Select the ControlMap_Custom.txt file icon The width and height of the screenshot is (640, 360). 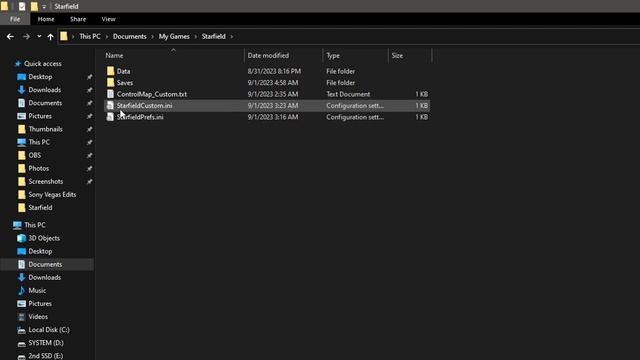(x=110, y=94)
